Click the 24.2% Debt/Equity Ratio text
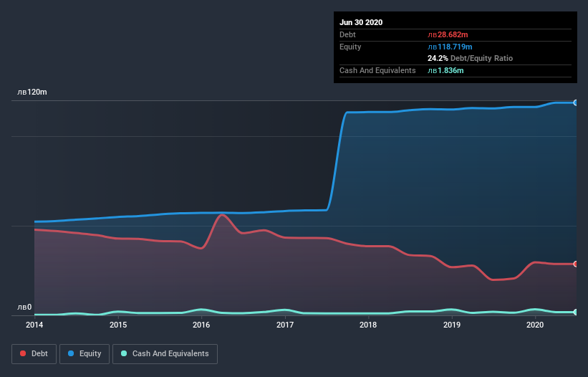 click(x=471, y=58)
